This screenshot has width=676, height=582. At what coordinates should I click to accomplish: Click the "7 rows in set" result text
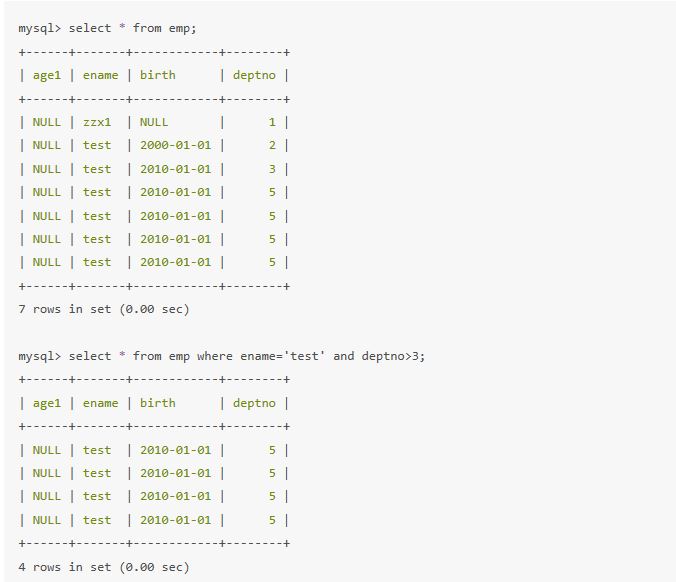tap(103, 309)
